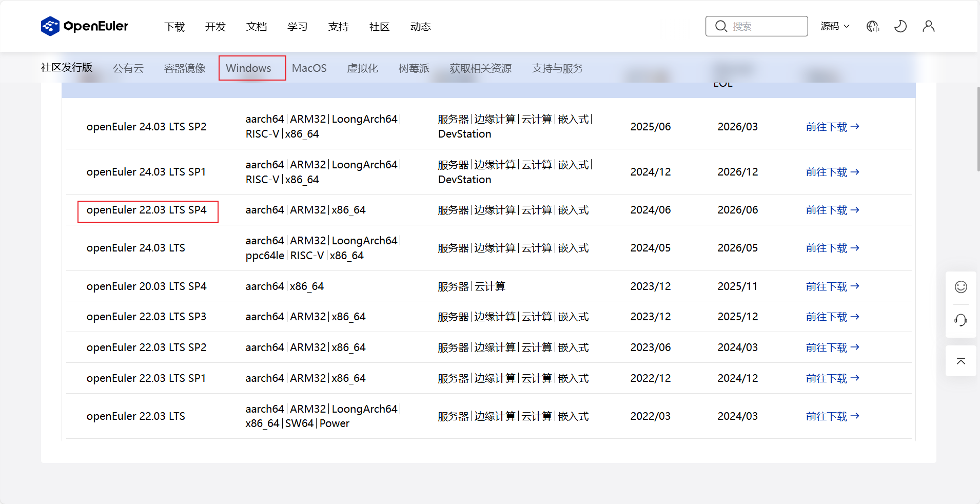Viewport: 980px width, 504px height.
Task: Click the openEuler 22.03 LTS SP2 version name
Action: [146, 347]
